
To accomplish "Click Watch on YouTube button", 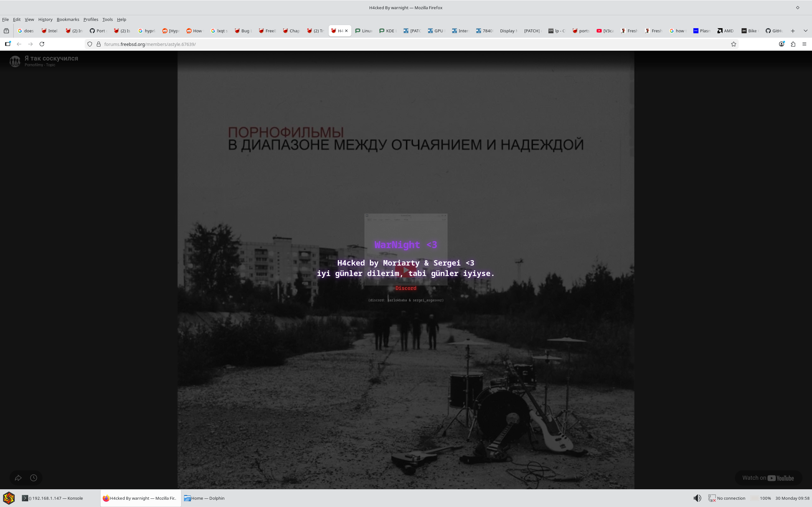I will click(768, 478).
